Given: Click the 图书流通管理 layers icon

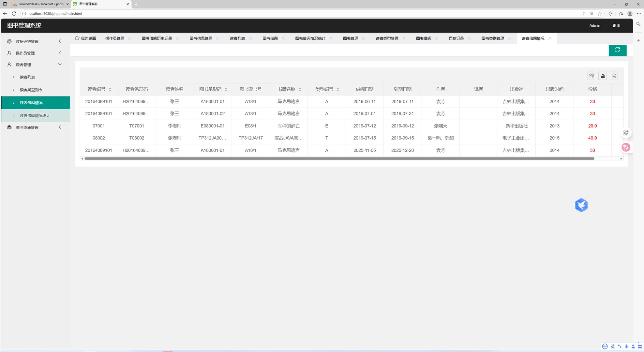Looking at the screenshot, I should (x=9, y=127).
